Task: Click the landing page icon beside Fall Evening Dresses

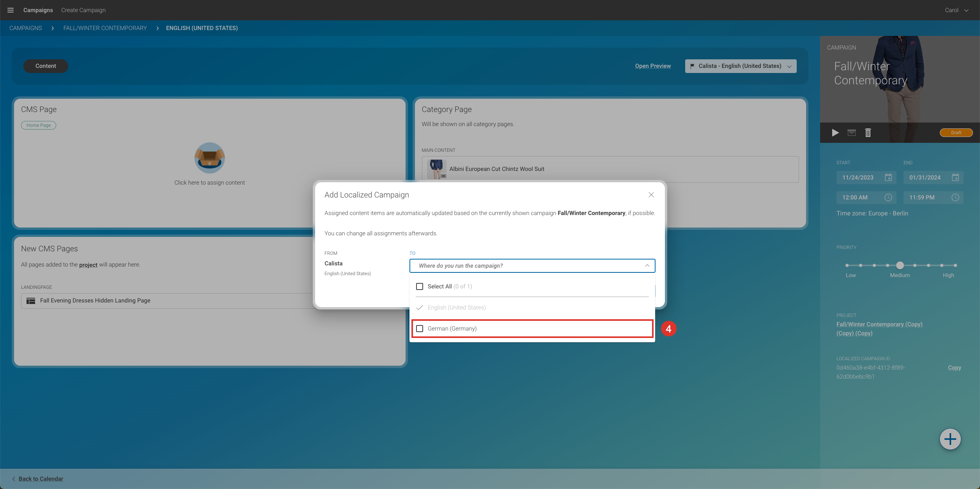Action: coord(30,301)
